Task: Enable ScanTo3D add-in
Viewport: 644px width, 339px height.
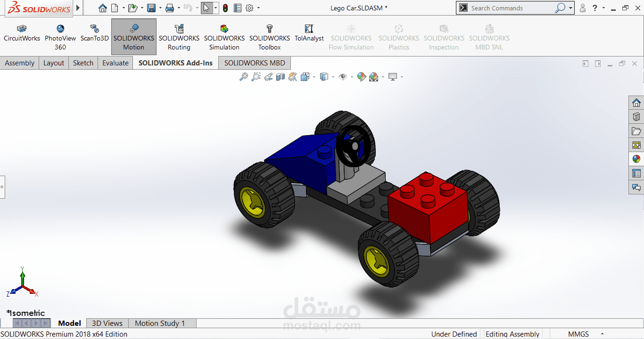Action: point(95,33)
